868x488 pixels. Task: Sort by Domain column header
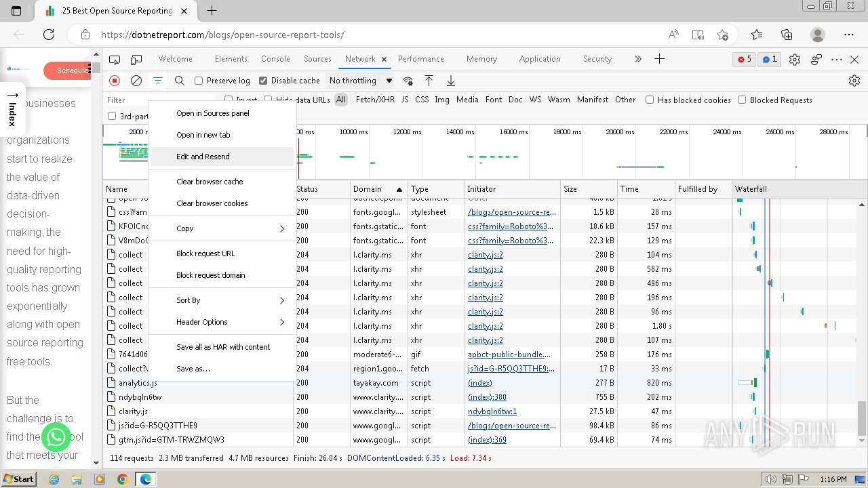(378, 189)
